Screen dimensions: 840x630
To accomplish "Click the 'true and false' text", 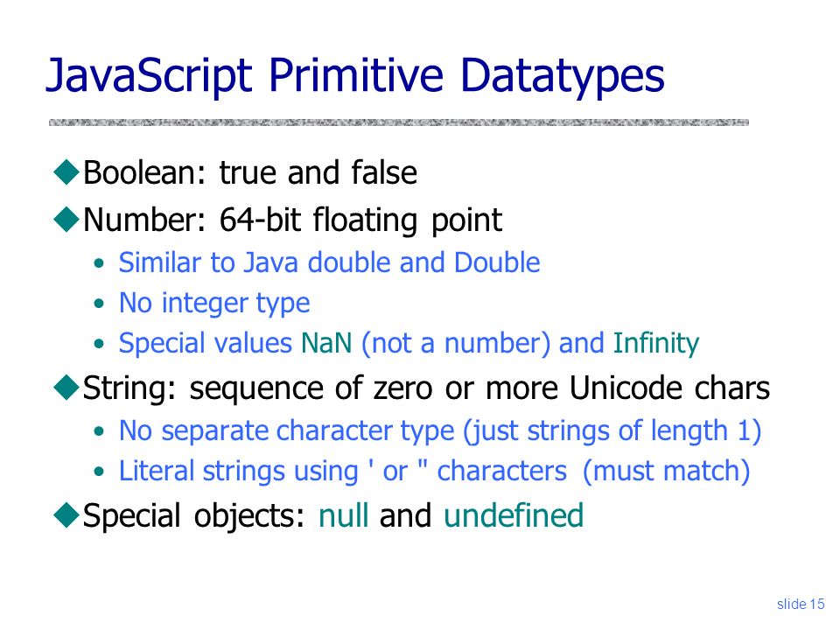I will (x=318, y=172).
